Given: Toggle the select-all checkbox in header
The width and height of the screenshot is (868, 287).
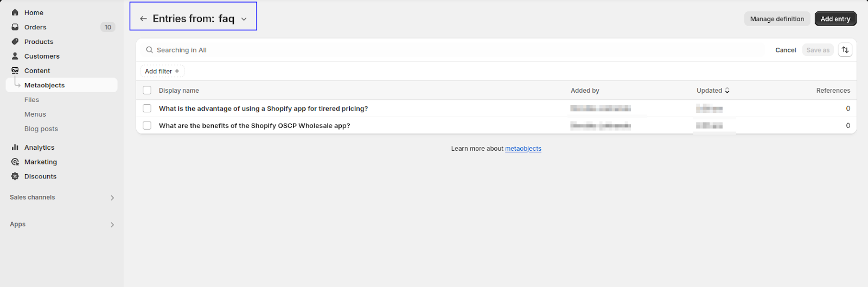Looking at the screenshot, I should 147,91.
